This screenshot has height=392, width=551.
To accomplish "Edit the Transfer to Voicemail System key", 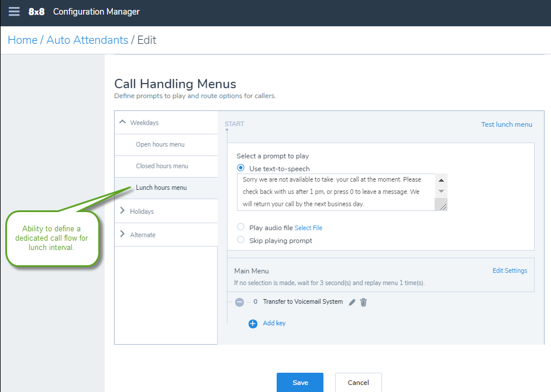I will tap(352, 302).
